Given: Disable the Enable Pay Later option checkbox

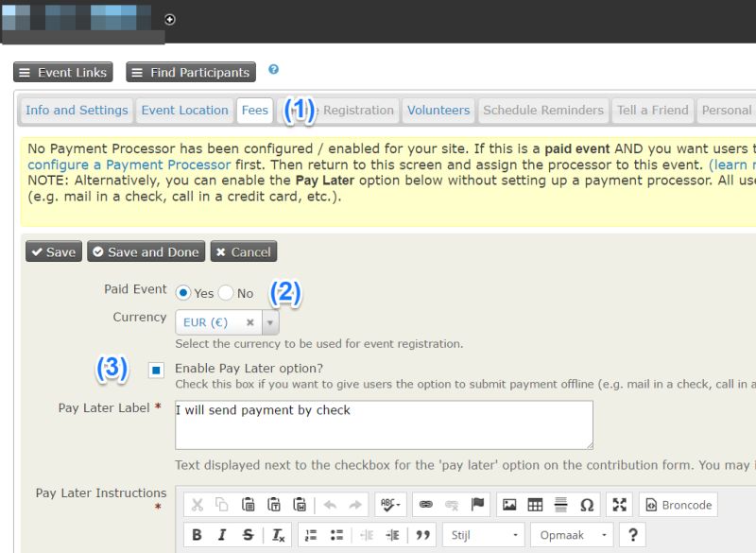Looking at the screenshot, I should click(157, 370).
